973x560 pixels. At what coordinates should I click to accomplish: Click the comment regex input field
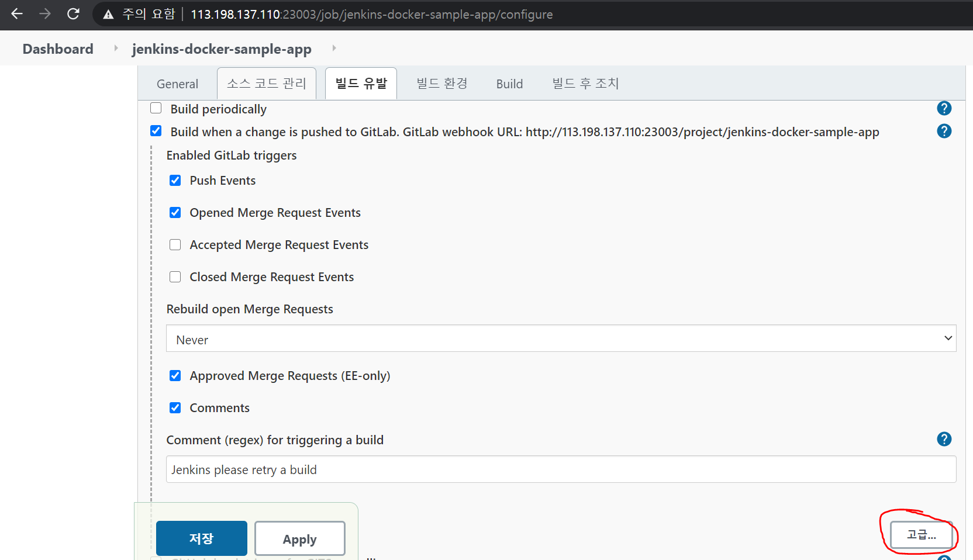click(561, 469)
